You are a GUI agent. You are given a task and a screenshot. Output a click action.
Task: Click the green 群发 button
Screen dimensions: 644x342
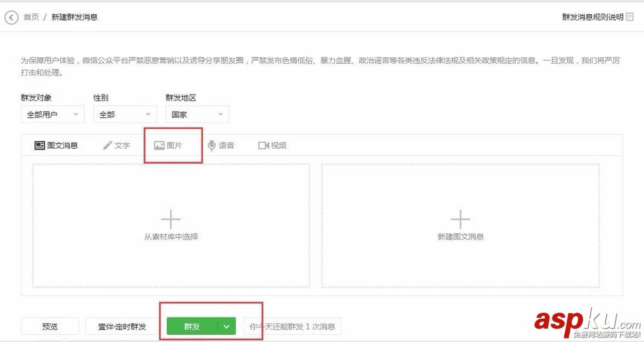[x=192, y=327]
